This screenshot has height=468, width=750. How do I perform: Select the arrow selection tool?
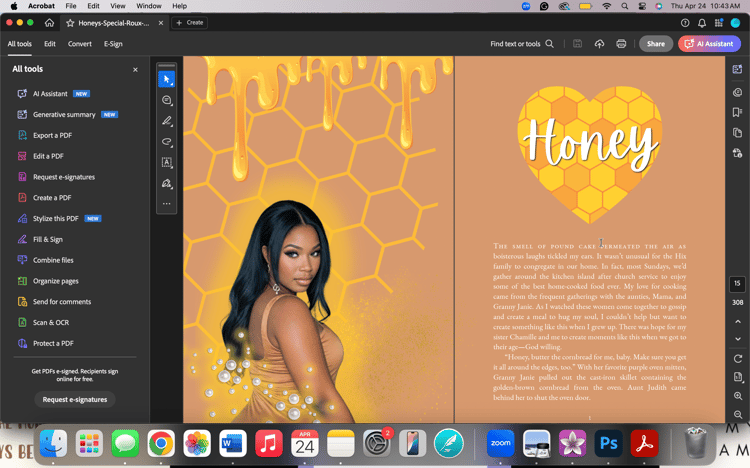(166, 79)
